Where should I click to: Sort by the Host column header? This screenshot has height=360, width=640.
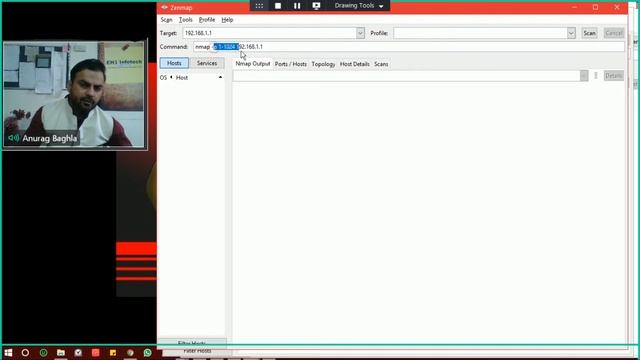point(182,78)
